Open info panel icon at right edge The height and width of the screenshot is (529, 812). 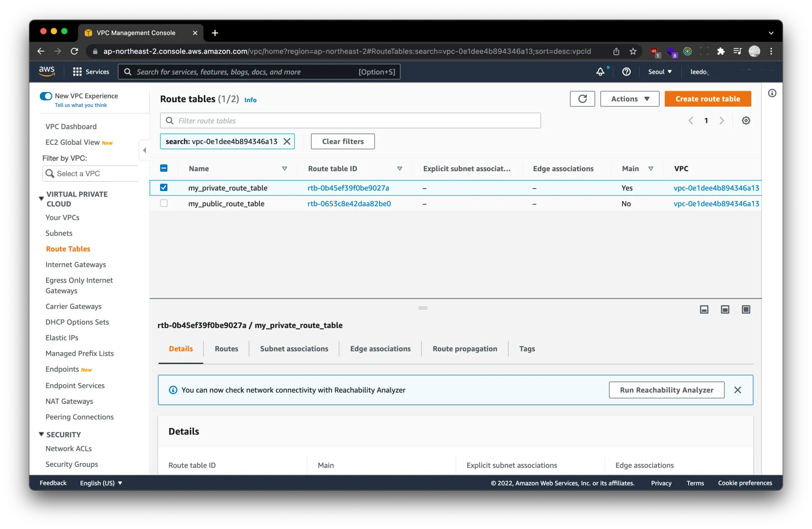772,93
